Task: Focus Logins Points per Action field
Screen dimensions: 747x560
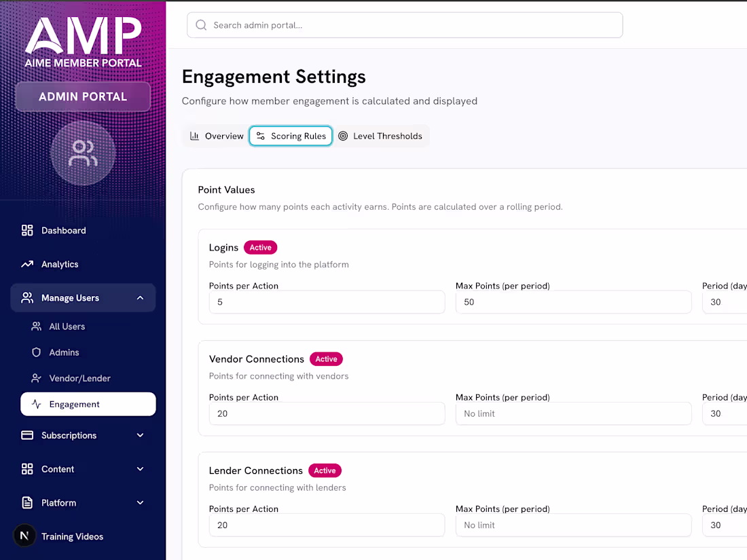Action: [327, 302]
